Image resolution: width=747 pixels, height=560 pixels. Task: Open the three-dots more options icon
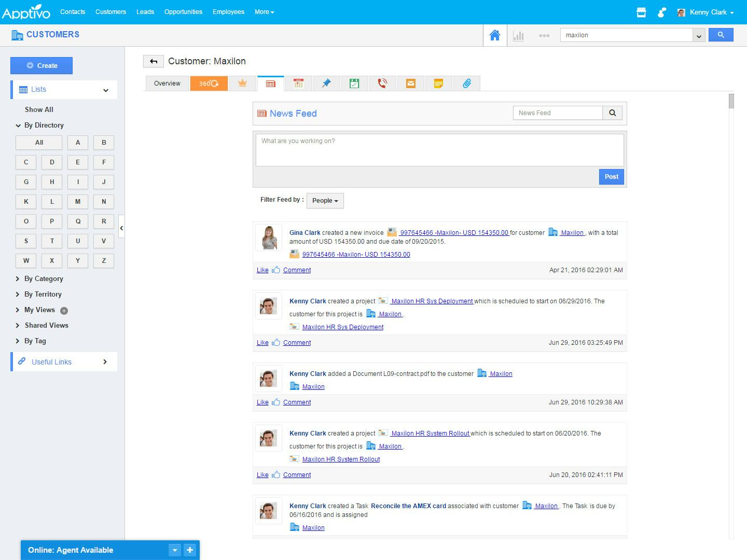[x=544, y=35]
